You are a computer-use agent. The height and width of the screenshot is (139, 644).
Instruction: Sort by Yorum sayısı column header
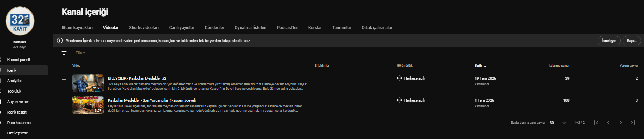tap(629, 66)
